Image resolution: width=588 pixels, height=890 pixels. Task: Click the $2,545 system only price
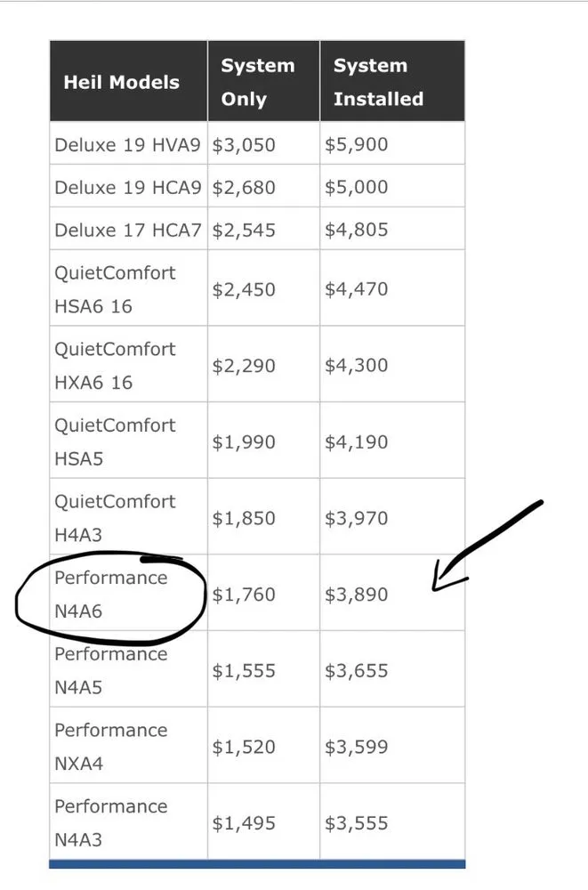point(244,230)
